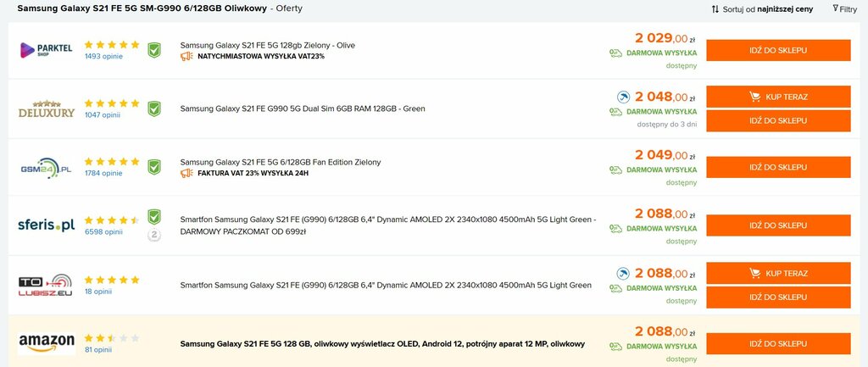Click the green trusted shield beside Parktel
868x367 pixels.
(x=154, y=50)
